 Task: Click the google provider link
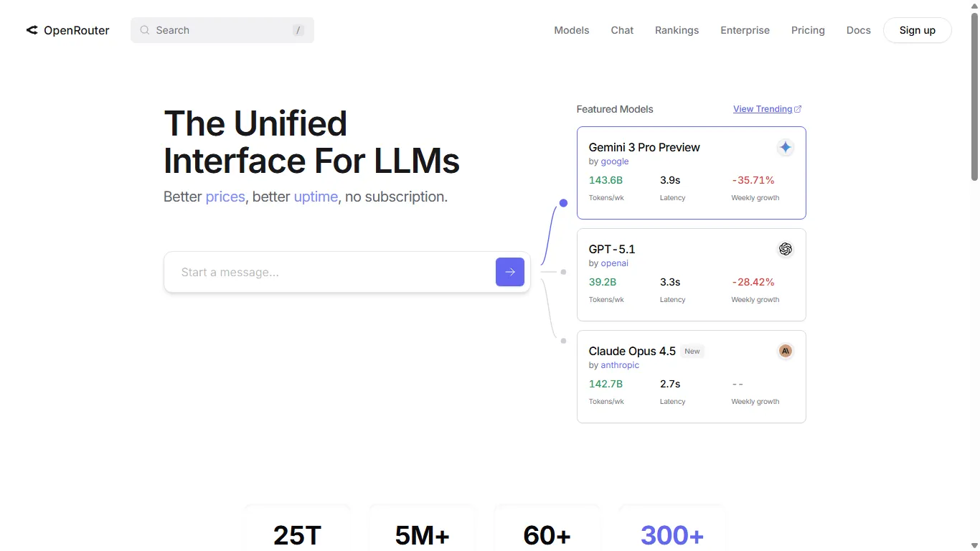coord(615,161)
